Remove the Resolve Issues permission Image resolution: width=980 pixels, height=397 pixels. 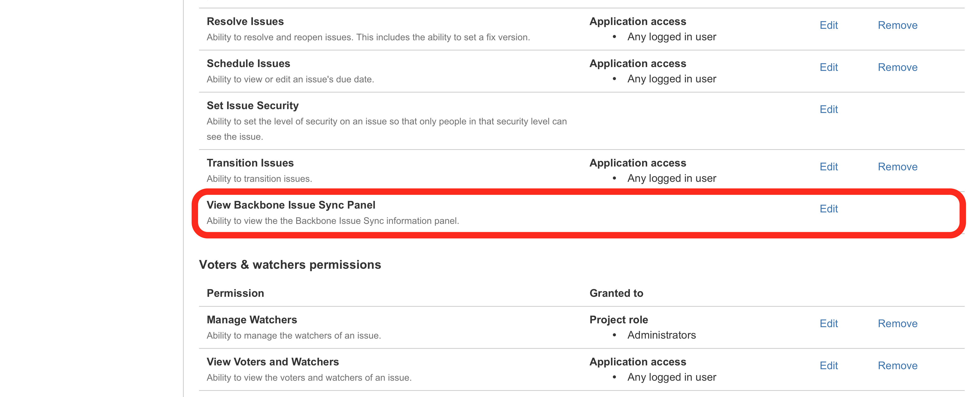tap(898, 25)
